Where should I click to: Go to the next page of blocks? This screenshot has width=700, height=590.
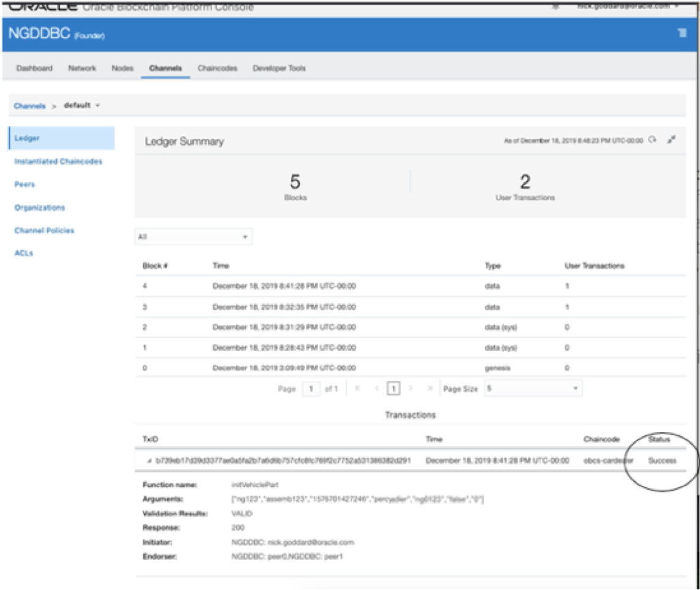[412, 389]
